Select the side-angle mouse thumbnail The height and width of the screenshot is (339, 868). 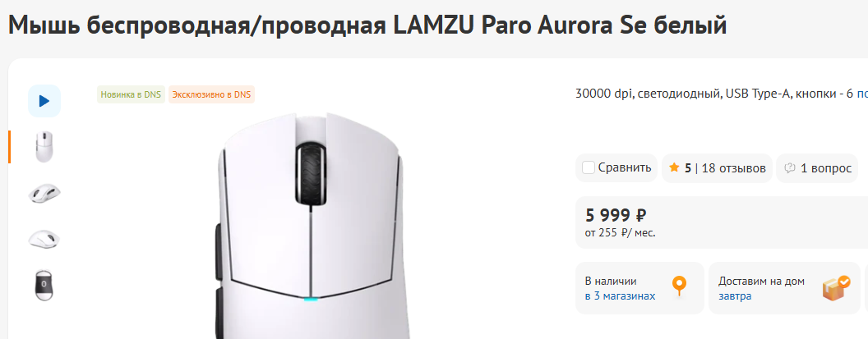[x=44, y=194]
